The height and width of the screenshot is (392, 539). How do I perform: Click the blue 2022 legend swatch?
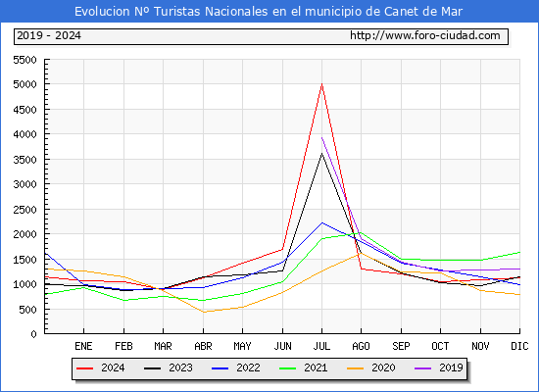[x=220, y=368]
